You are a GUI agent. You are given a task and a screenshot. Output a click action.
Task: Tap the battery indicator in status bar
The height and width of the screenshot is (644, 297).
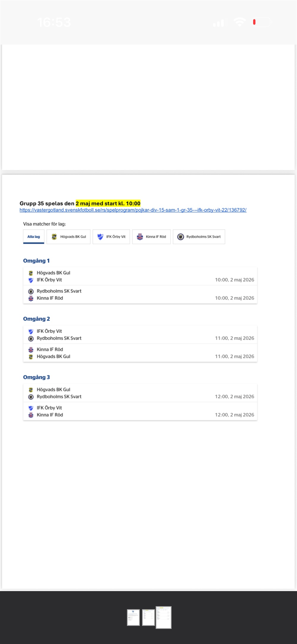tap(262, 22)
